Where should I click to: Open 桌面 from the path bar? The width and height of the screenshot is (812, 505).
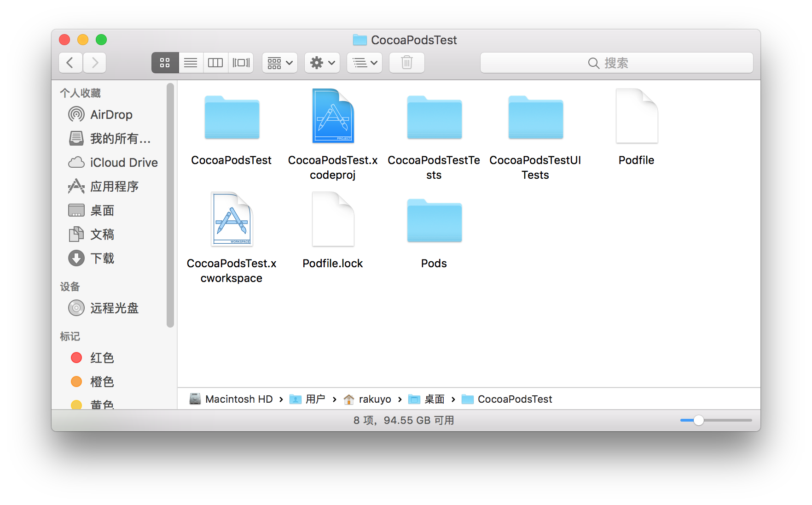pos(435,399)
